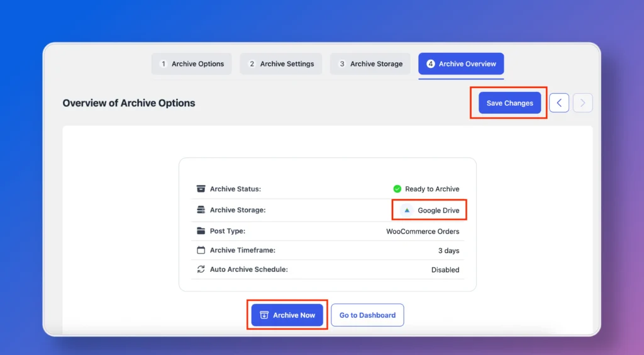Start archiving with Archive Now
644x355 pixels.
click(x=287, y=315)
